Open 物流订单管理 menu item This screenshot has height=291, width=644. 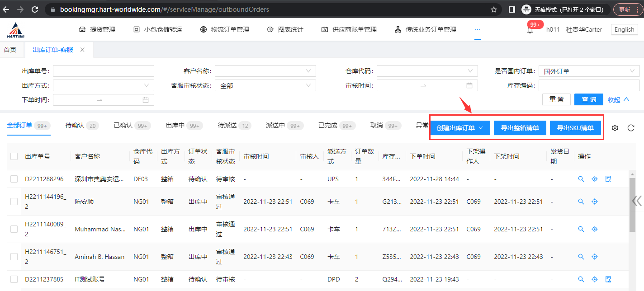225,29
